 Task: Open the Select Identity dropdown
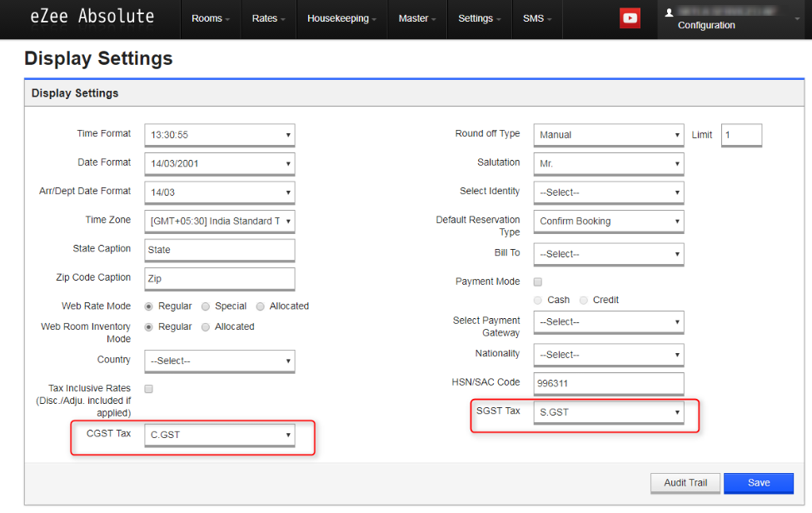point(609,192)
